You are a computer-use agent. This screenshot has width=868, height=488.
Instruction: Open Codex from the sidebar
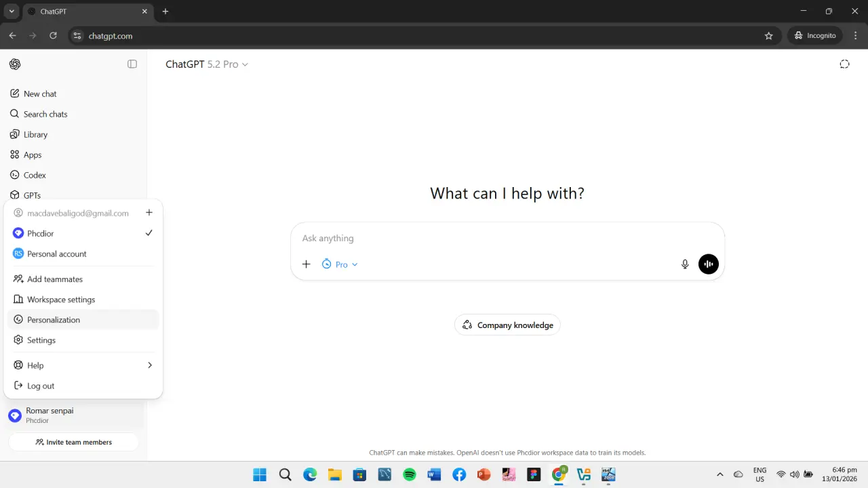73,175
